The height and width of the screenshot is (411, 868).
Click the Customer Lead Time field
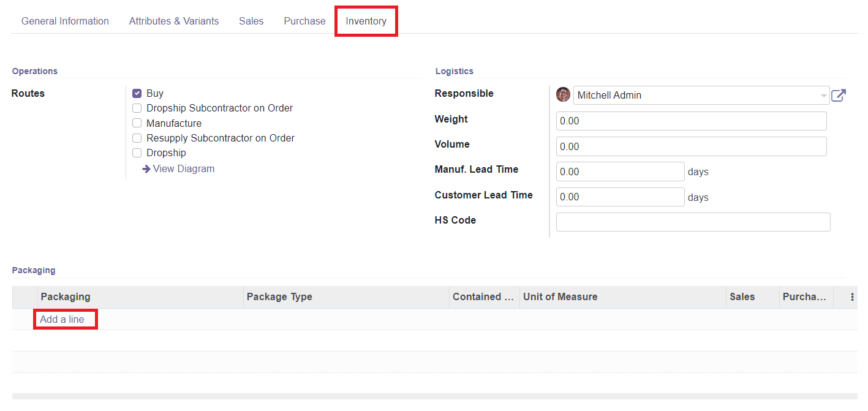click(620, 196)
